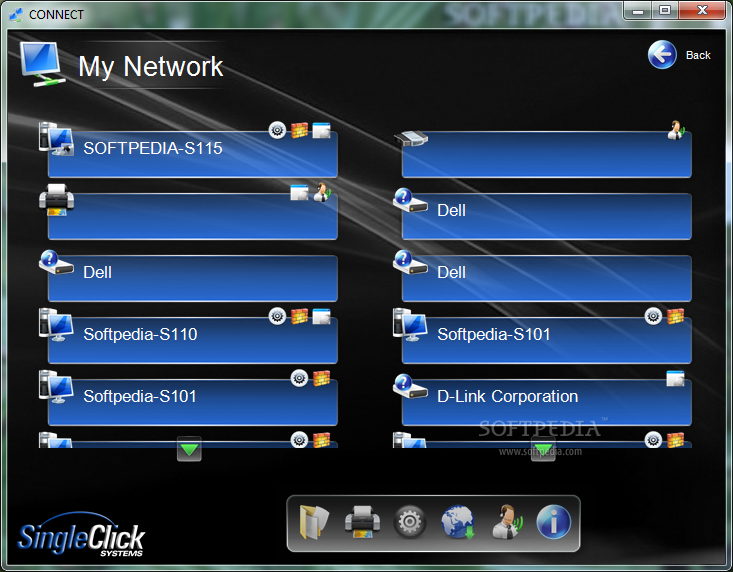Open the settings gear in bottom toolbar
Screen dimensions: 733x572
point(410,522)
